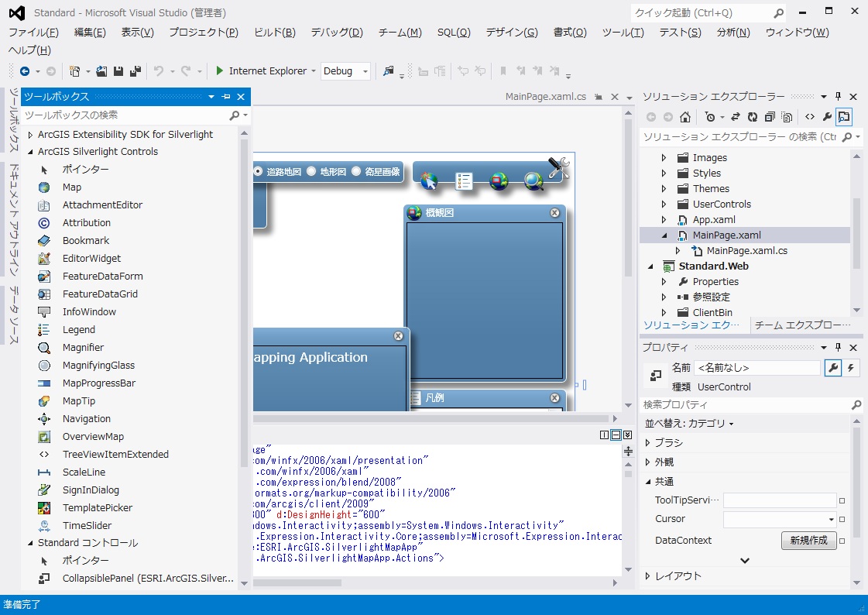The height and width of the screenshot is (615, 868).
Task: Select the FeatureDataGrid toolbox control
Action: click(100, 294)
